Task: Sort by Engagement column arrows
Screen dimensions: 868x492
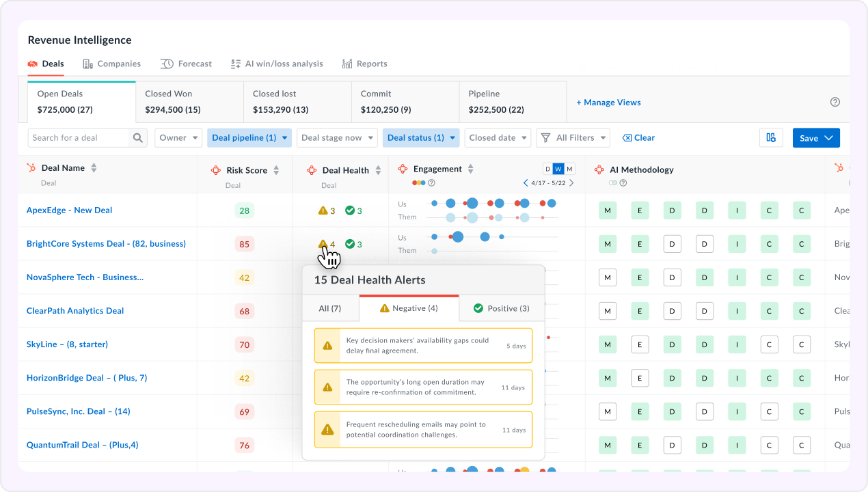Action: pos(471,169)
